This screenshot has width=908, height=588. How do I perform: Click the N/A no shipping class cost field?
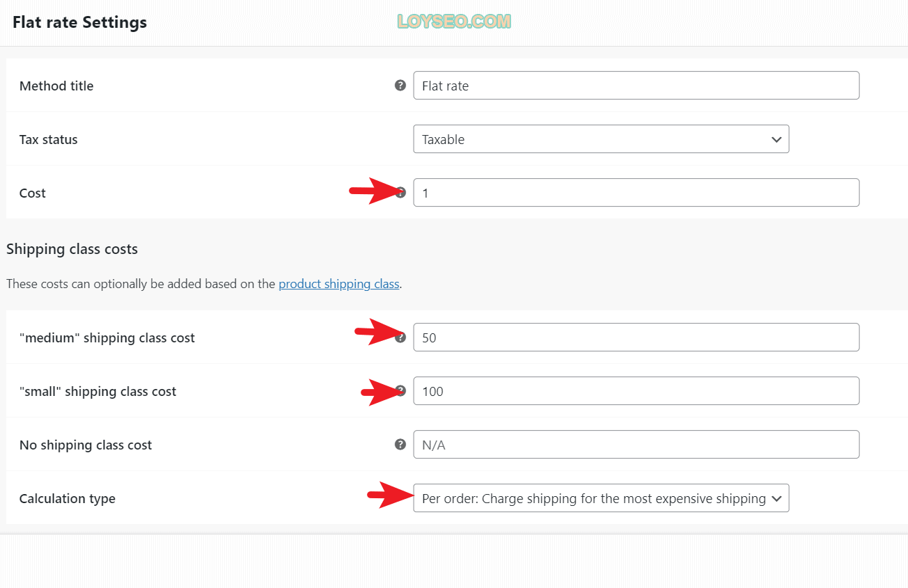[x=636, y=445]
